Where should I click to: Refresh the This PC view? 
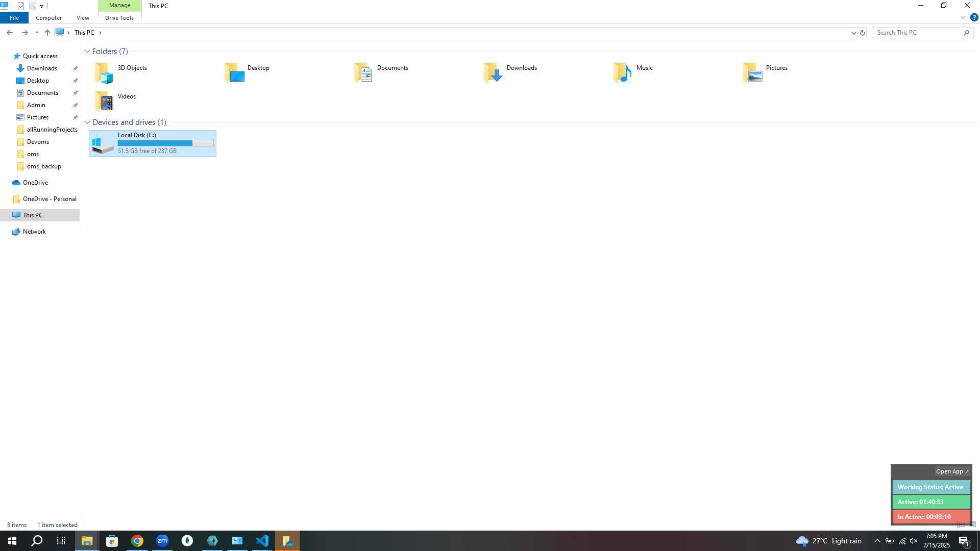[x=863, y=33]
